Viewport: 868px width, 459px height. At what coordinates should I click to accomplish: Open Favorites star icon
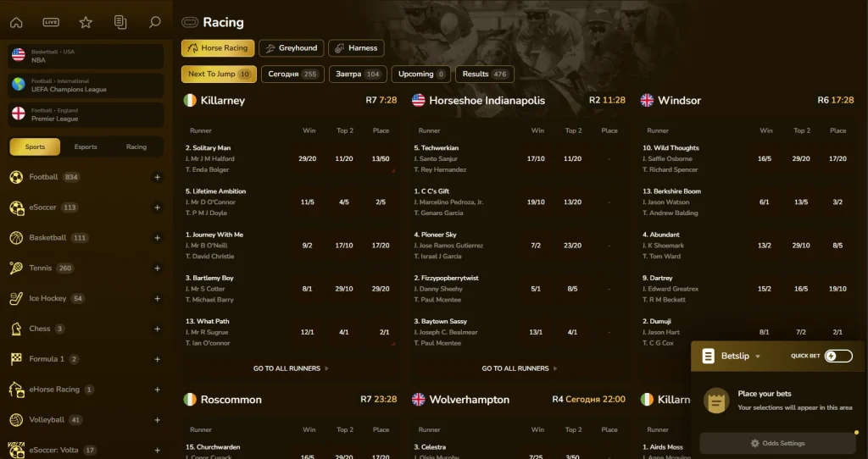(86, 22)
